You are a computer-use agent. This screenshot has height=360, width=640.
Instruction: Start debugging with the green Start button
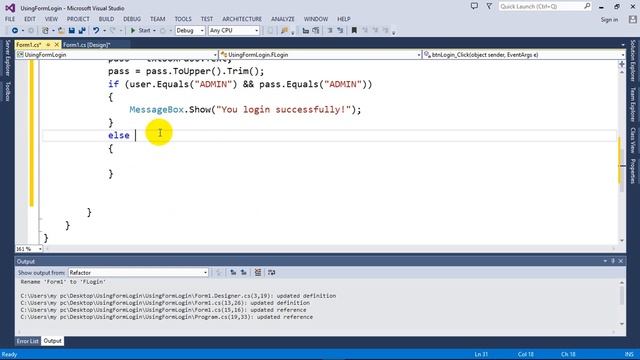coord(140,31)
